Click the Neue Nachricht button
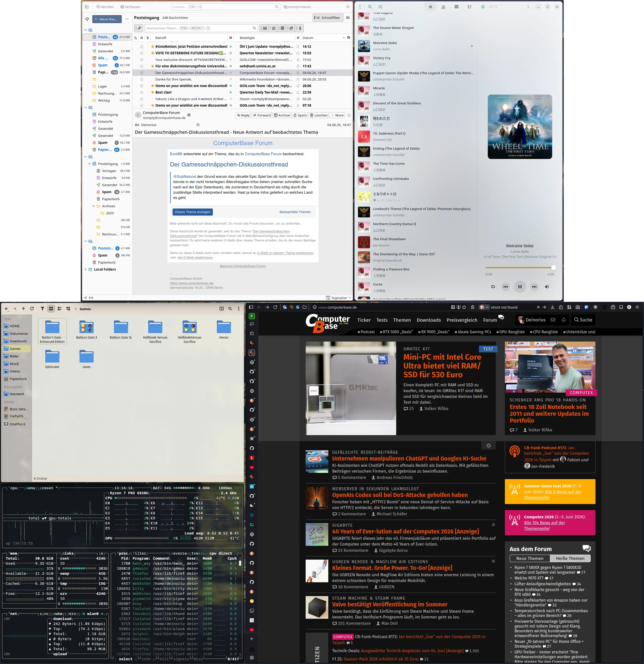 (107, 19)
